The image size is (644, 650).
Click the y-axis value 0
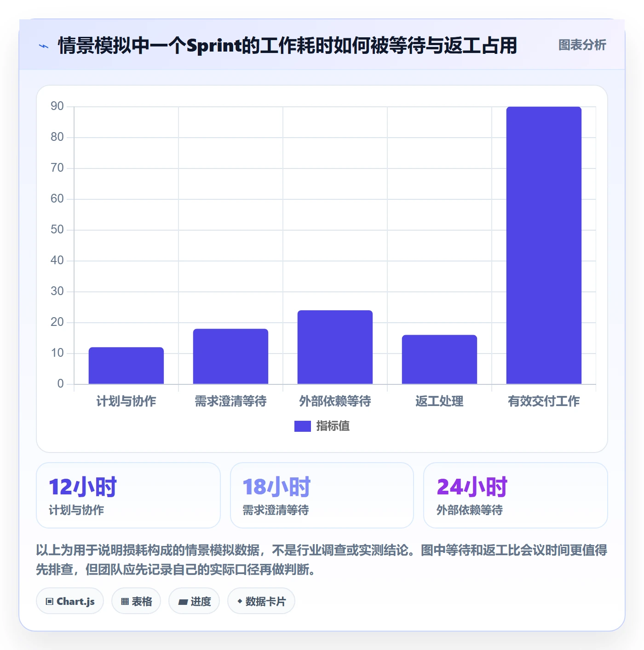(x=60, y=384)
